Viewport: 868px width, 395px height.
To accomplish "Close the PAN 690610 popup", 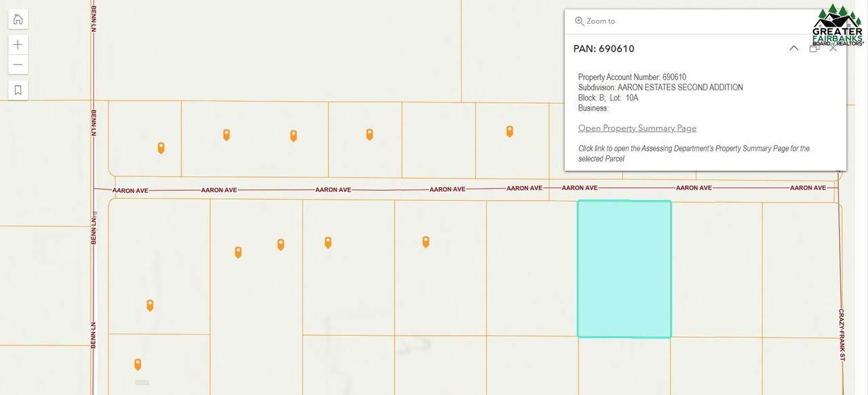I will pyautogui.click(x=833, y=48).
